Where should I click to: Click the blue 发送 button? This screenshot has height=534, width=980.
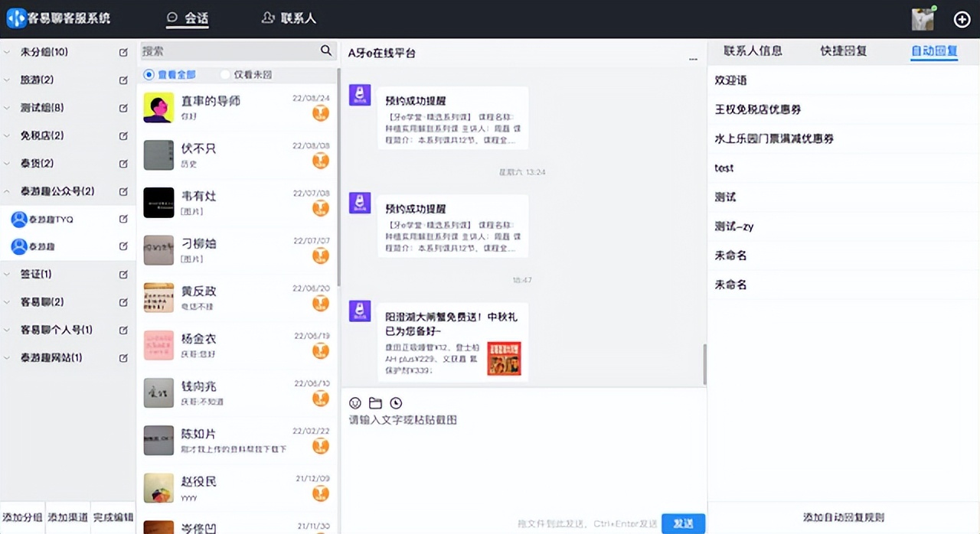click(683, 523)
